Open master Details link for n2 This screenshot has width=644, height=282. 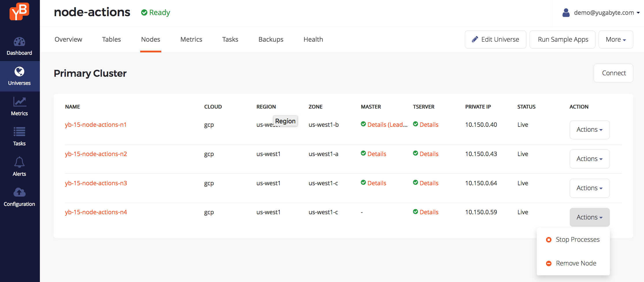pos(377,154)
